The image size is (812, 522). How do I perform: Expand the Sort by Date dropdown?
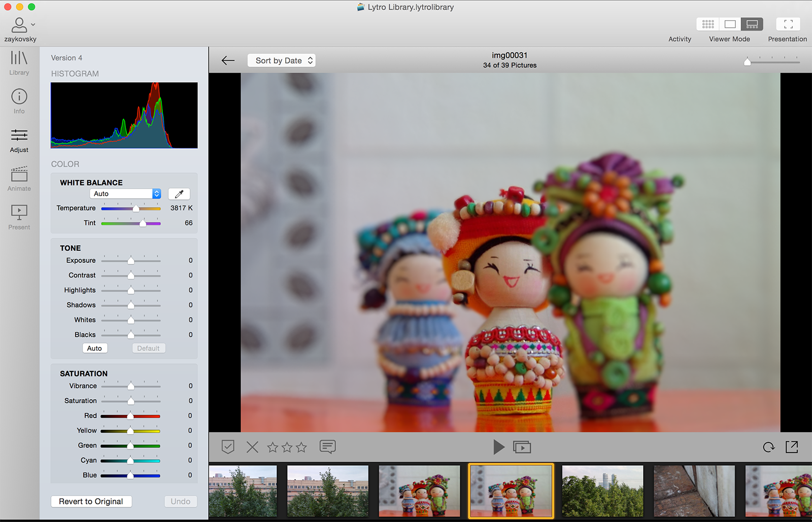pyautogui.click(x=282, y=60)
